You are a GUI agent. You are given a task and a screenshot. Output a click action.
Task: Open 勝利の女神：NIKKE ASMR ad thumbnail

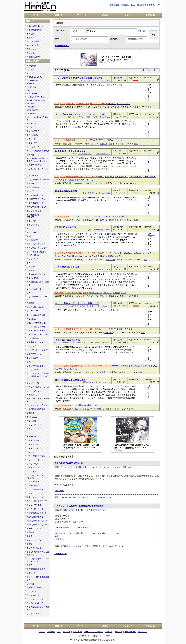[80, 430]
